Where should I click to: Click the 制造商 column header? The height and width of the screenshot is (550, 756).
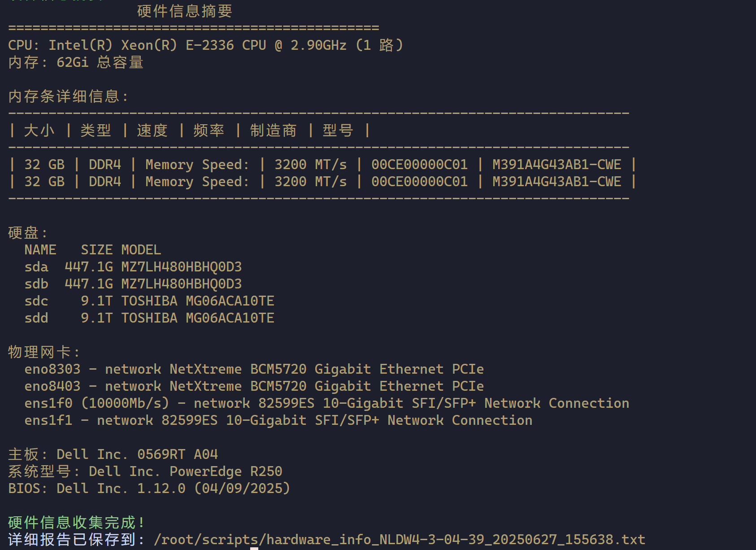click(x=273, y=131)
